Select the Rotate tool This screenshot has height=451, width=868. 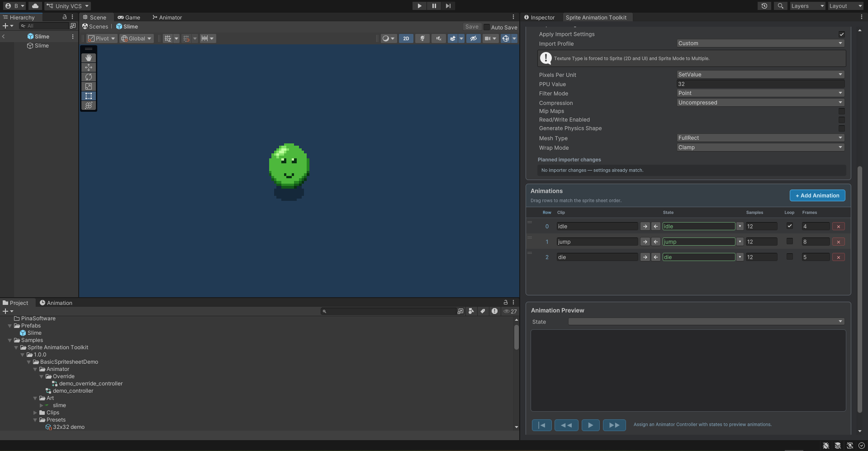pyautogui.click(x=89, y=77)
